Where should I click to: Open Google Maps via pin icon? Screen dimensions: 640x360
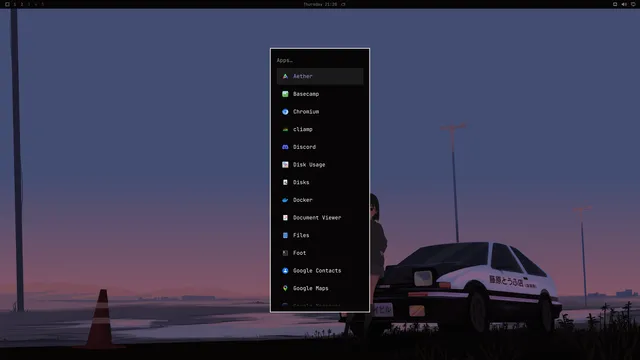285,288
